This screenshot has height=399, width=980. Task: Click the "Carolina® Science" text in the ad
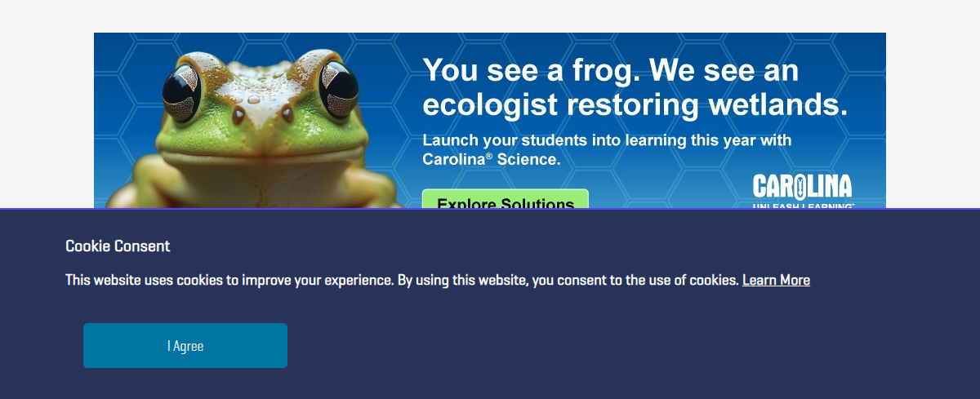(x=492, y=159)
